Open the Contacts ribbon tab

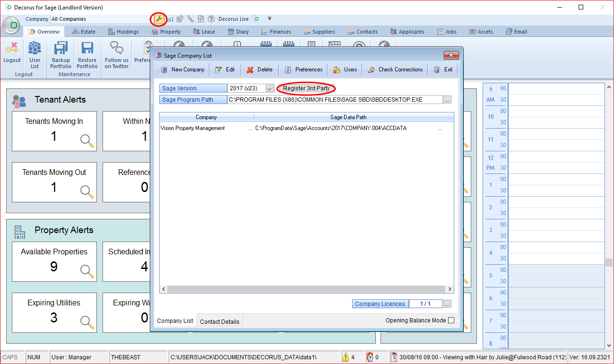pos(363,32)
